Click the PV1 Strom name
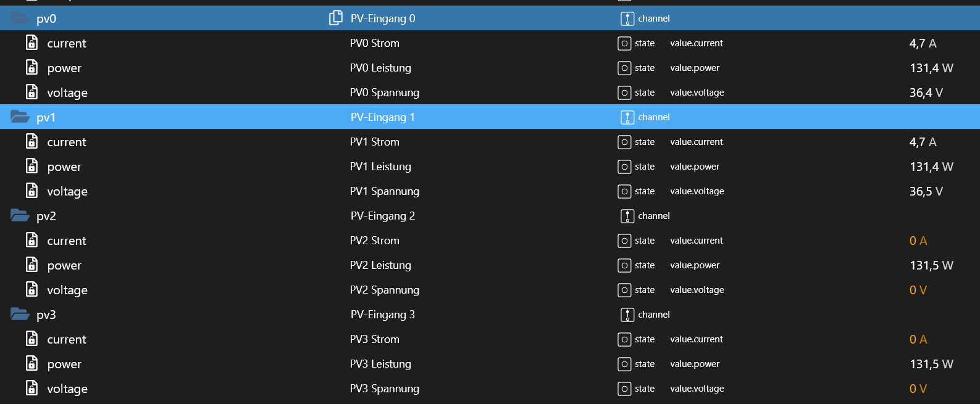The height and width of the screenshot is (404, 980). tap(375, 142)
